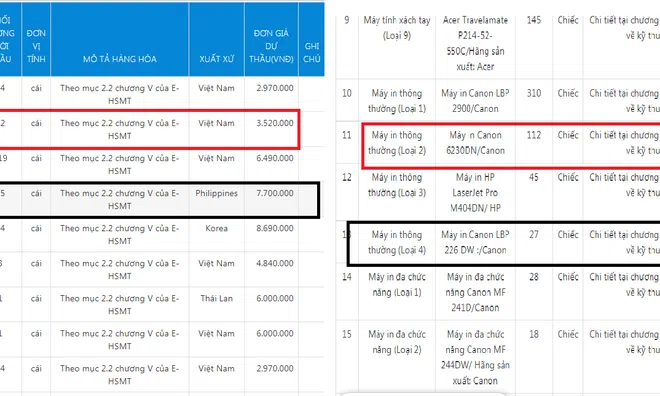
Task: Click Máy in thông thường (Loại 3) cell
Action: pyautogui.click(x=397, y=185)
